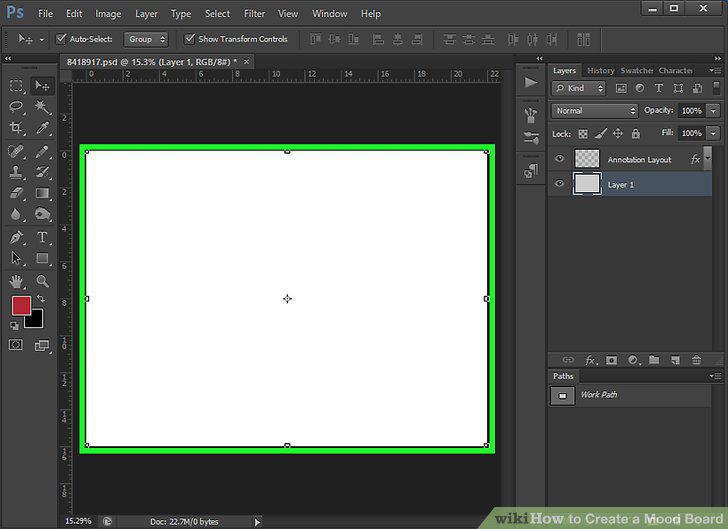728x529 pixels.
Task: Select the Crop tool
Action: click(x=16, y=128)
